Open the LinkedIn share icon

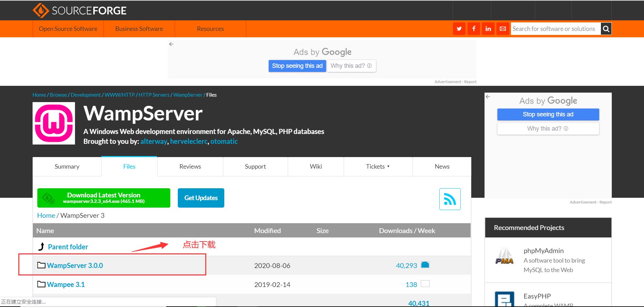point(488,29)
